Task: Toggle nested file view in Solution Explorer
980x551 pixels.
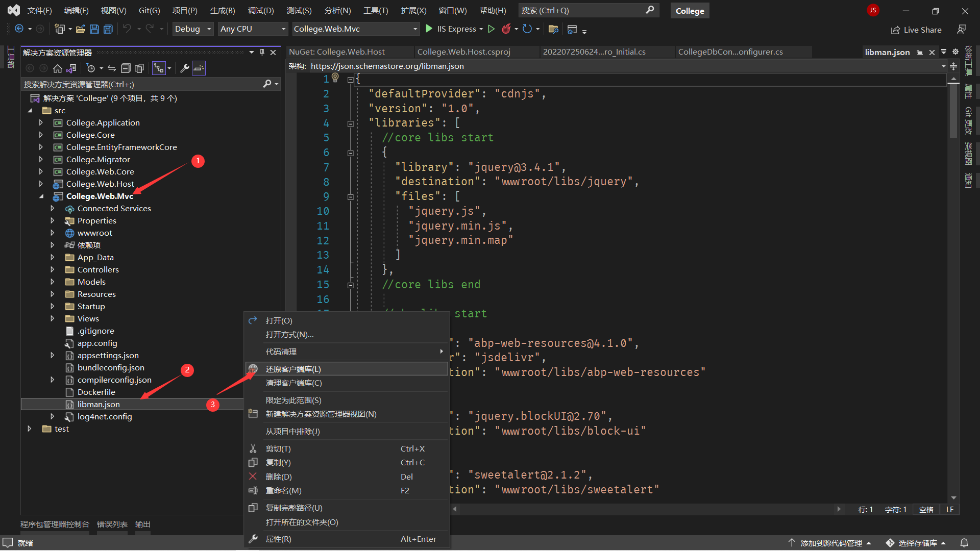Action: point(159,68)
